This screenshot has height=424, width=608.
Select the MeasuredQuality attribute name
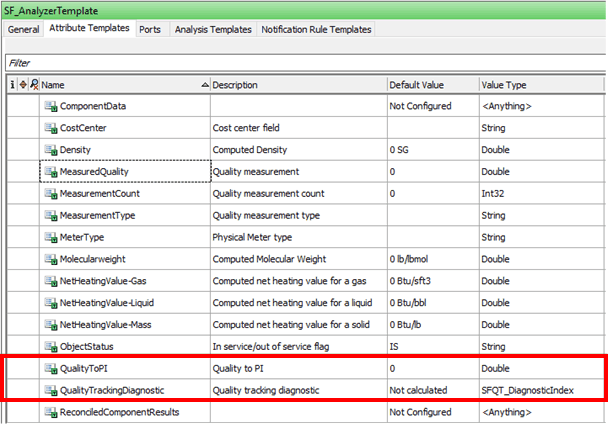94,172
